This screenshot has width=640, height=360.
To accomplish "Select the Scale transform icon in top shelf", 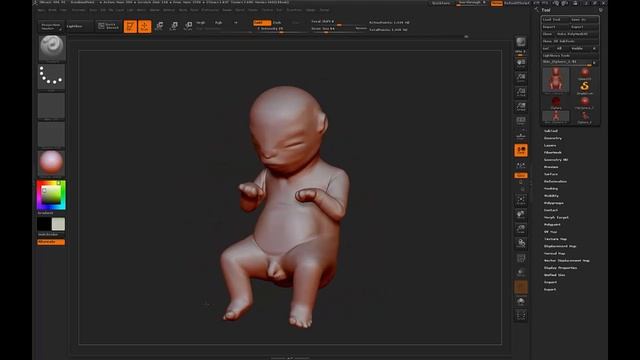I will point(174,26).
